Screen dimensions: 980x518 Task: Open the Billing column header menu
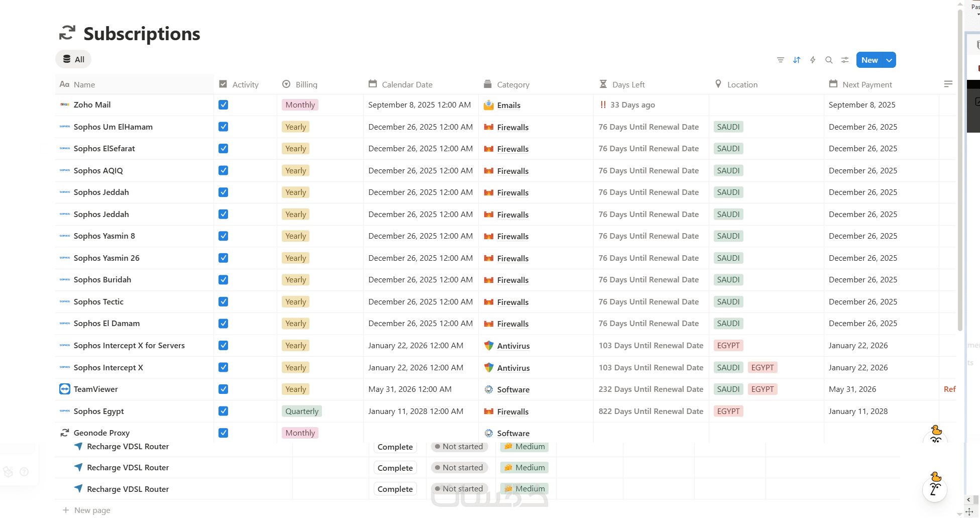click(320, 84)
